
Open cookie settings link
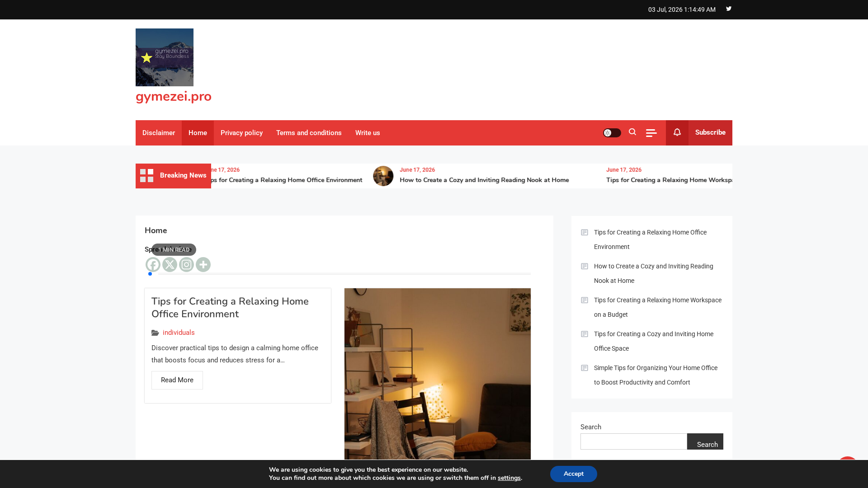tap(509, 478)
